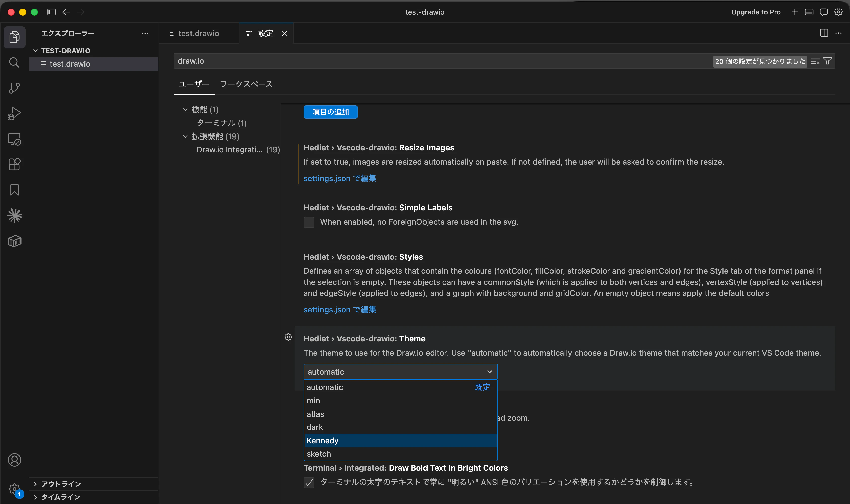The width and height of the screenshot is (850, 504).
Task: Open test.drawio file in Explorer
Action: (x=94, y=64)
